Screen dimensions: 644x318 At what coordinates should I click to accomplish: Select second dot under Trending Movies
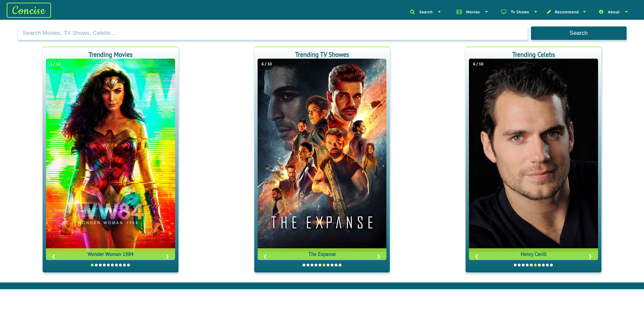click(96, 265)
